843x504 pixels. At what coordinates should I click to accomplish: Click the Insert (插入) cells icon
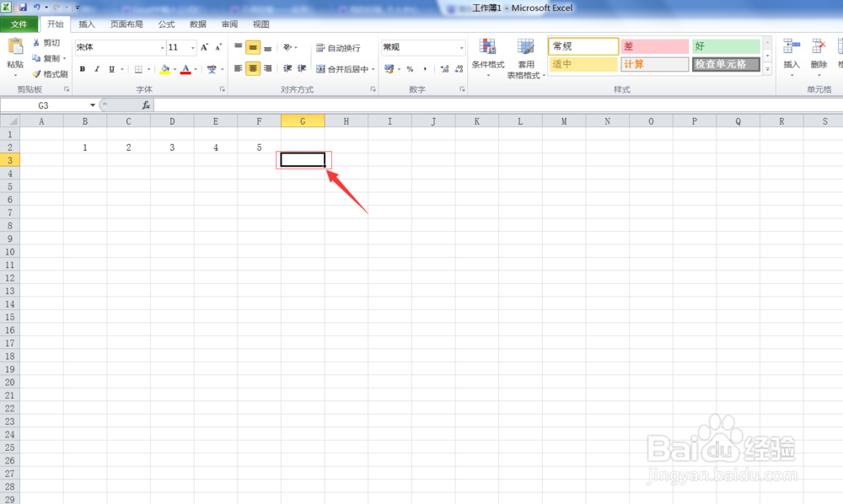(x=792, y=47)
